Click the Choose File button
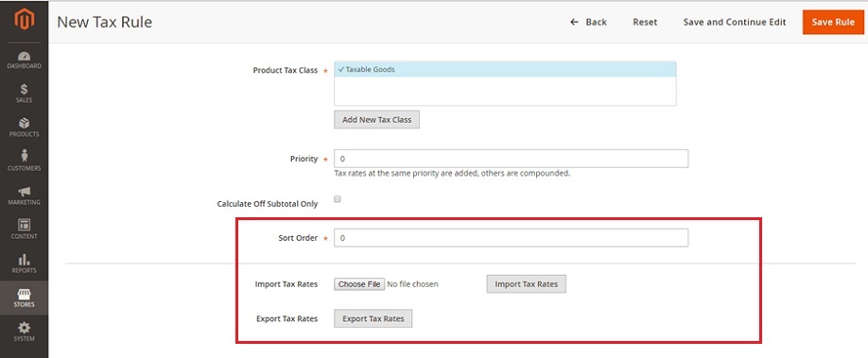 (x=359, y=284)
